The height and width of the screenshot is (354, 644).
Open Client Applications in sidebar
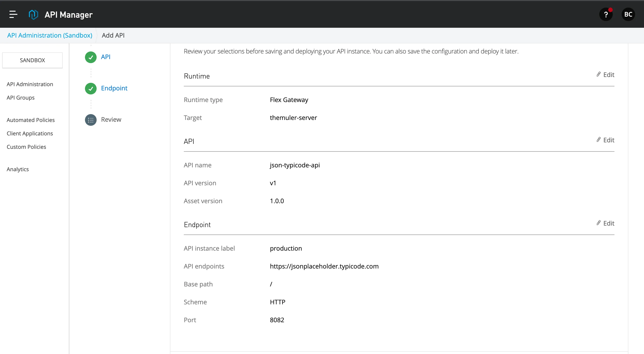pos(30,133)
